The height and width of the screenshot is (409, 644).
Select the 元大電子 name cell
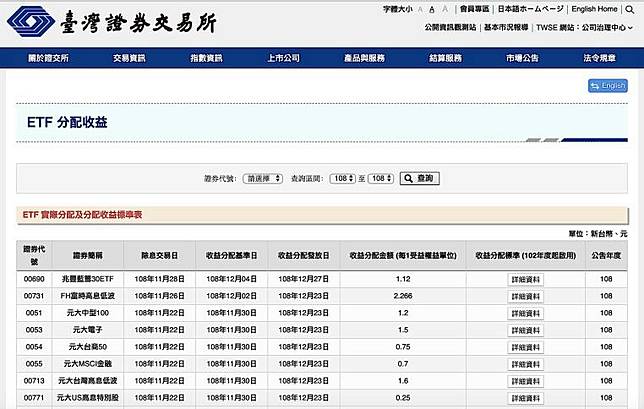[x=88, y=330]
